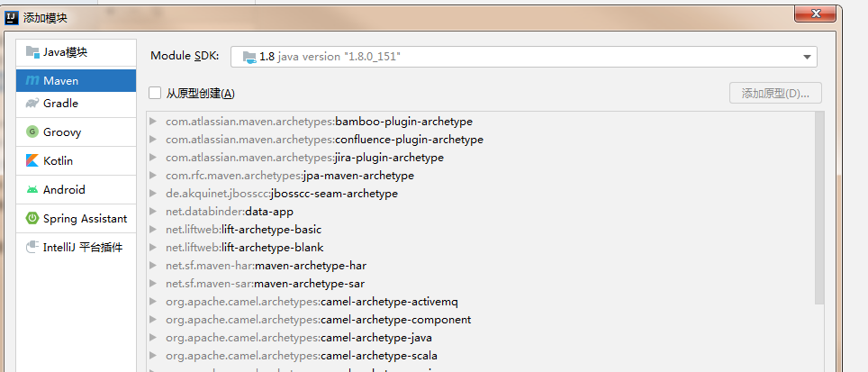Select the Java模块 folder icon
Image resolution: width=868 pixels, height=372 pixels.
32,52
